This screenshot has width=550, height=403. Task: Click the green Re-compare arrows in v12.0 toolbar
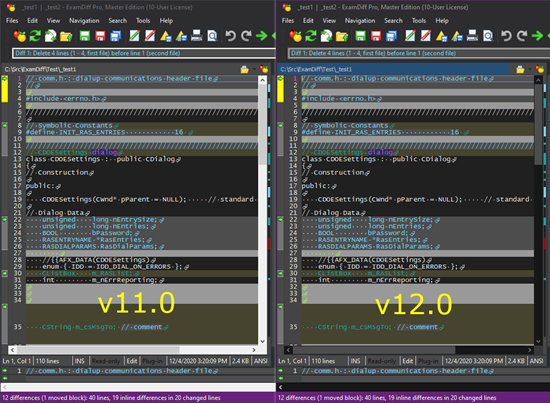(311, 36)
